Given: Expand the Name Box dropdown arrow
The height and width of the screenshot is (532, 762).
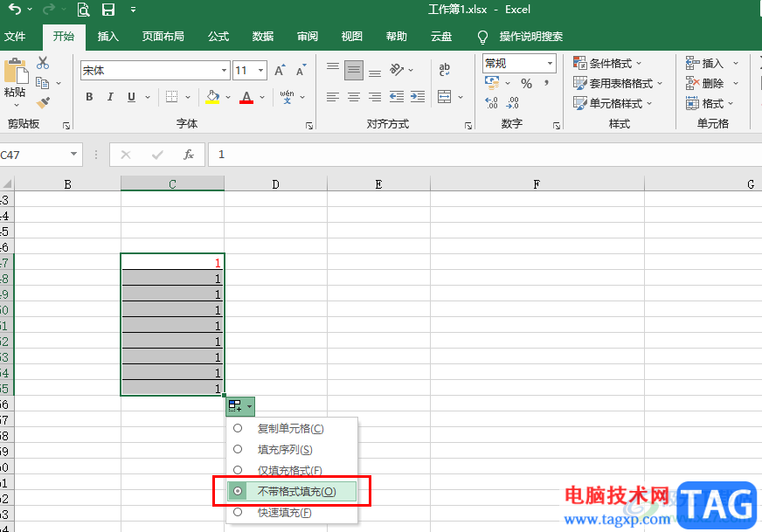Looking at the screenshot, I should point(73,154).
